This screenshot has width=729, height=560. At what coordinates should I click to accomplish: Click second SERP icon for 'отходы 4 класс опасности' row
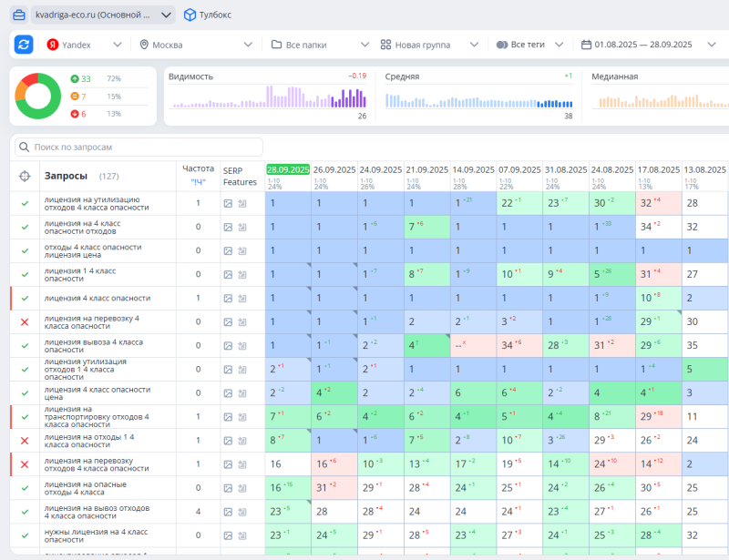242,251
